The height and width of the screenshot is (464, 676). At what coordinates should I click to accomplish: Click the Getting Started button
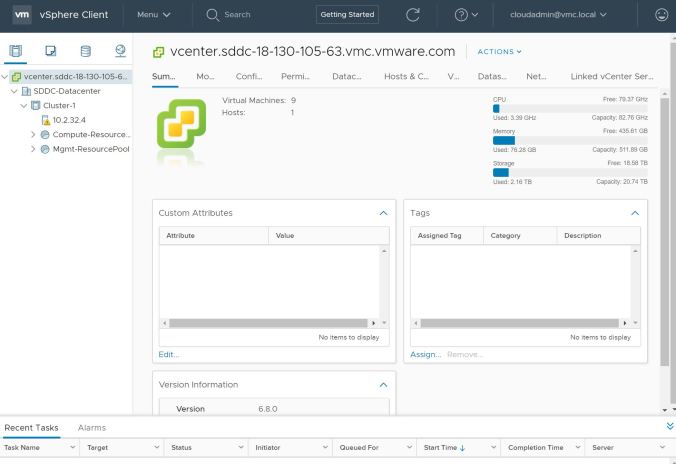[347, 15]
